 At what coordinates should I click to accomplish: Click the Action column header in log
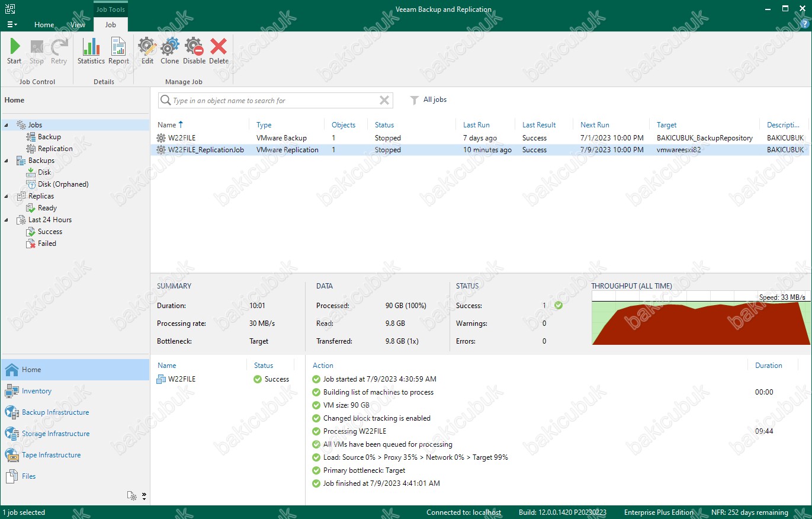[x=323, y=366]
